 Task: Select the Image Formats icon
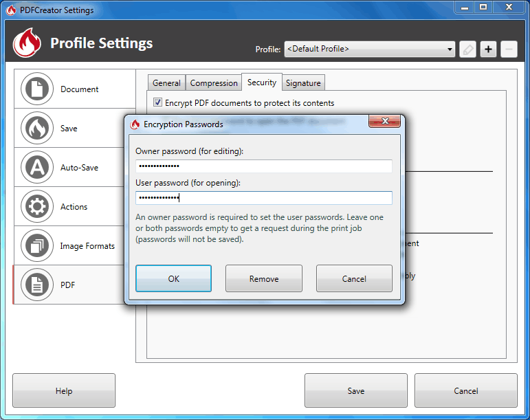[37, 245]
